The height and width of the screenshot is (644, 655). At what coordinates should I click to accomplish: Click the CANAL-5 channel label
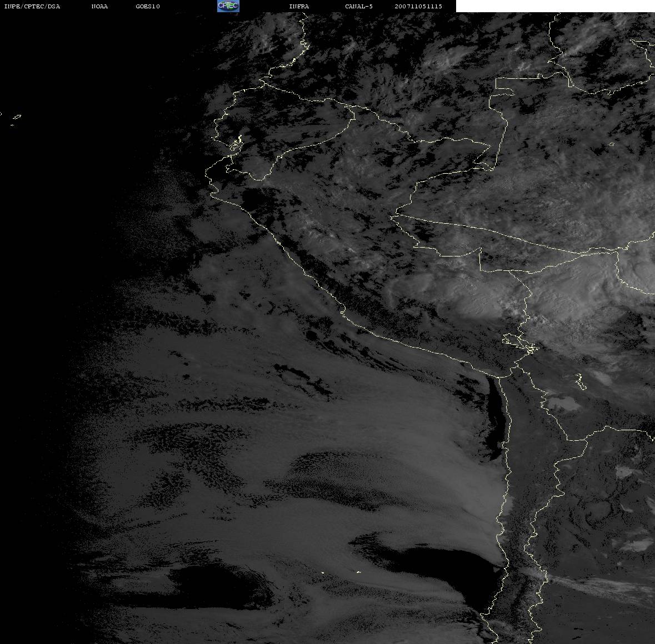click(x=359, y=6)
